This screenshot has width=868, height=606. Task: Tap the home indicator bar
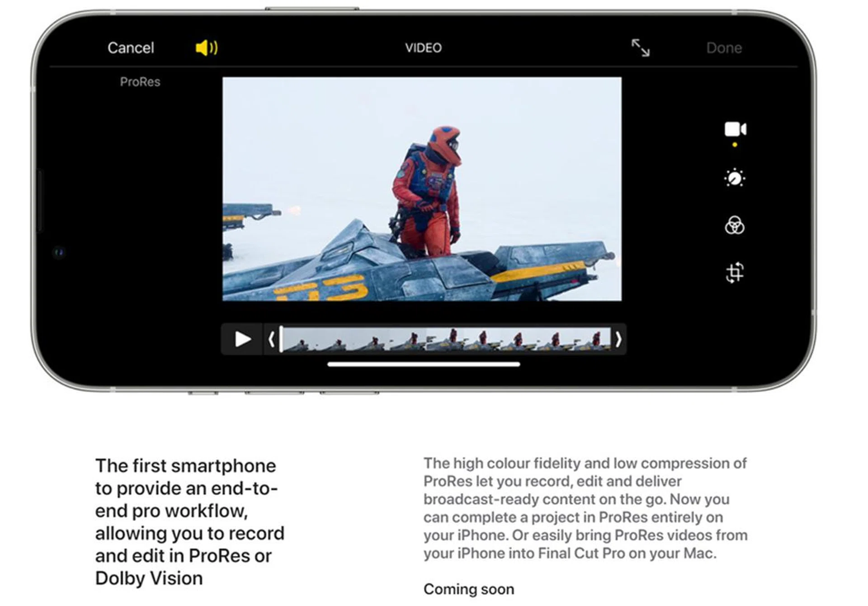point(424,364)
